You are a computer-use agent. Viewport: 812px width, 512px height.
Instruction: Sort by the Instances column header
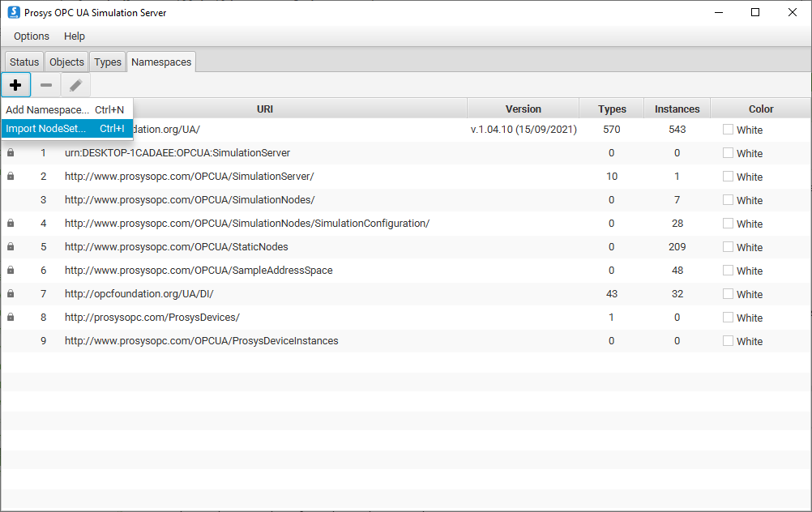click(677, 109)
